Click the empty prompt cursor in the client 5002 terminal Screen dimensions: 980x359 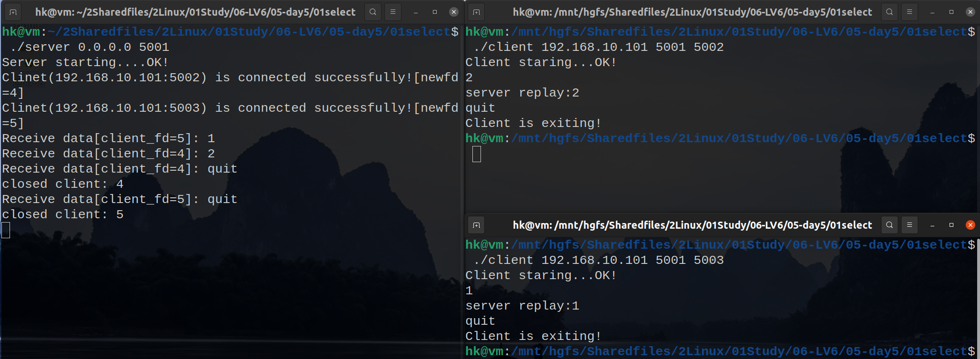[x=477, y=154]
